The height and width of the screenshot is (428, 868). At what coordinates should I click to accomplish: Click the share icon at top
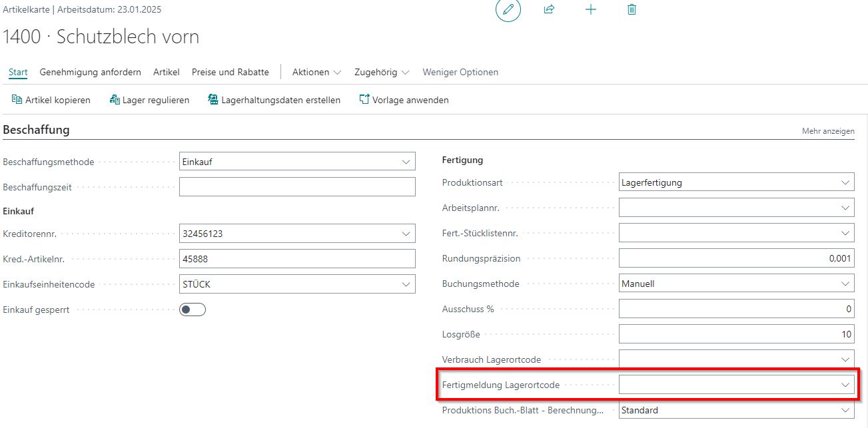(x=549, y=9)
